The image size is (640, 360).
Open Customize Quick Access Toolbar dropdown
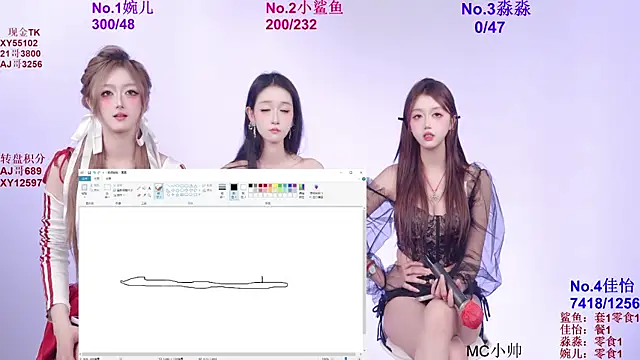[103, 173]
